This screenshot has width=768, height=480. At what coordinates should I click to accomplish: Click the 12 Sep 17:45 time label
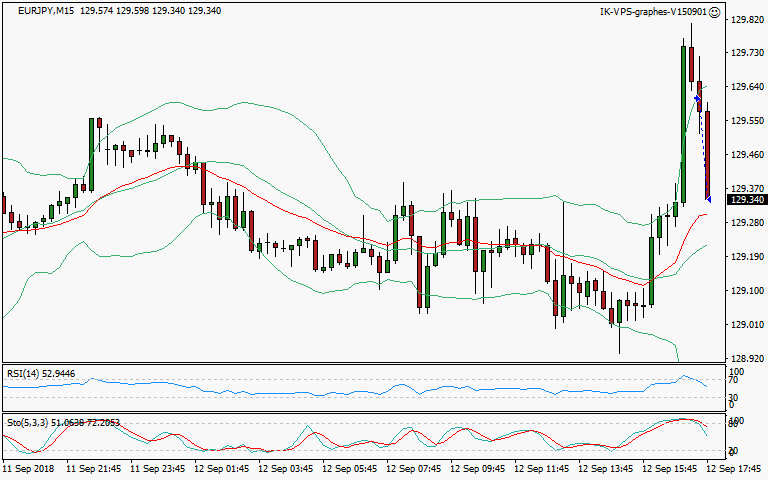point(735,468)
